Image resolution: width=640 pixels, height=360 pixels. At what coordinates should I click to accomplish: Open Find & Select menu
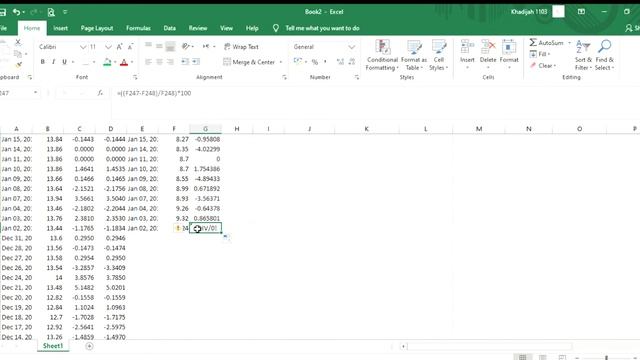pyautogui.click(x=604, y=56)
